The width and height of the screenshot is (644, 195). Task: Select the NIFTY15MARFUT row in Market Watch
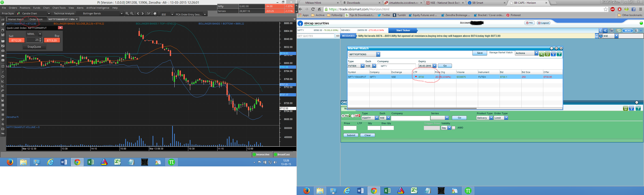[x=455, y=77]
